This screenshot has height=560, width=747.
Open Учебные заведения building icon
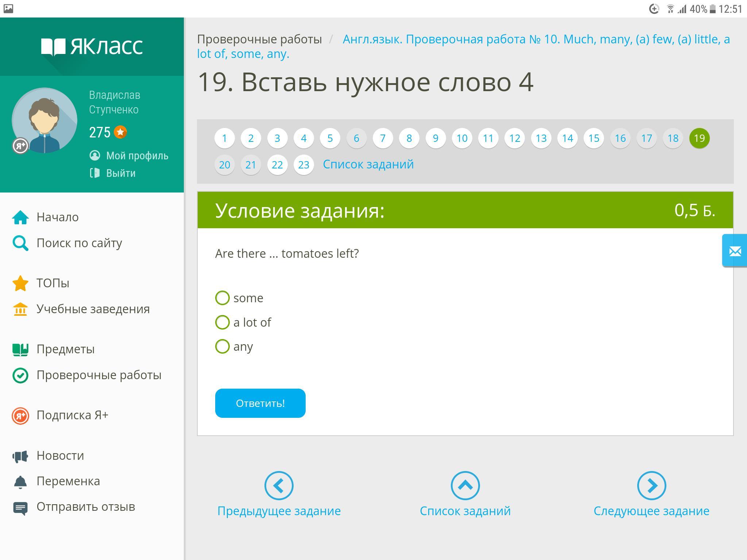(20, 309)
